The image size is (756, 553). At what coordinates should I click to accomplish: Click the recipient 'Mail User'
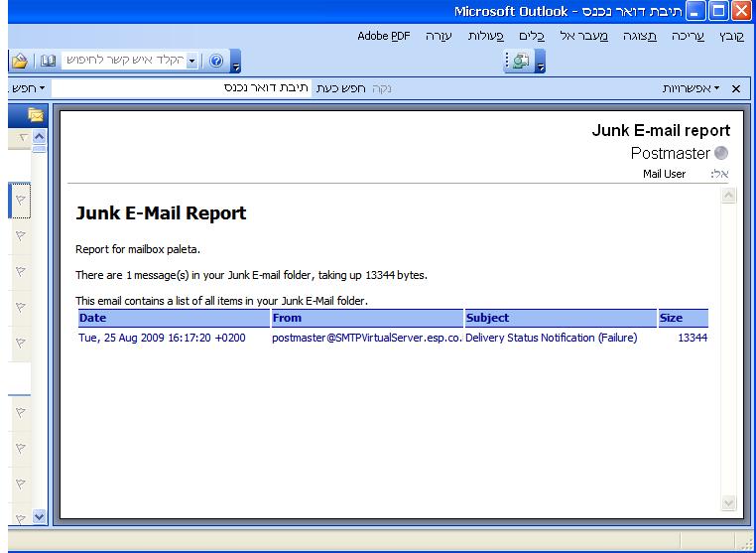click(x=664, y=174)
